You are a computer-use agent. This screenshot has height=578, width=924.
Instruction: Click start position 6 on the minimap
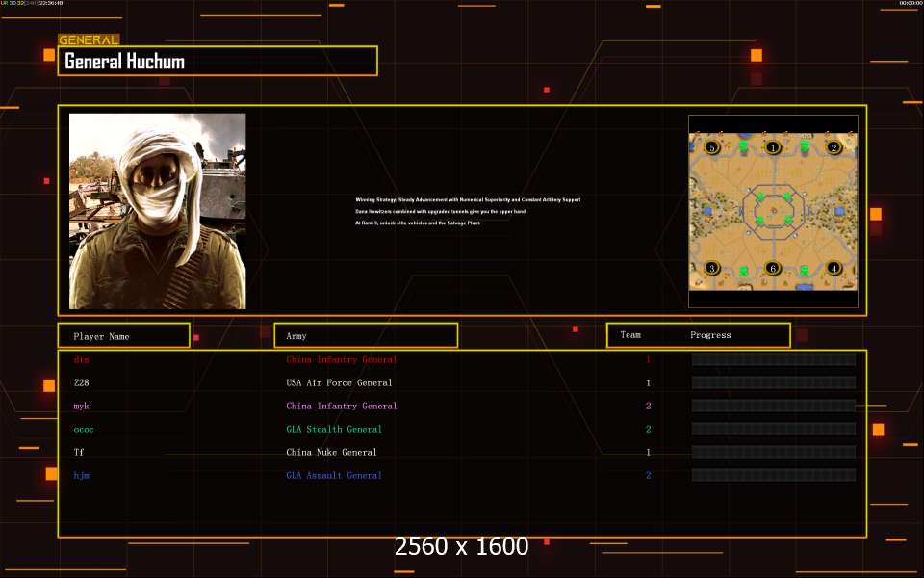click(x=772, y=268)
